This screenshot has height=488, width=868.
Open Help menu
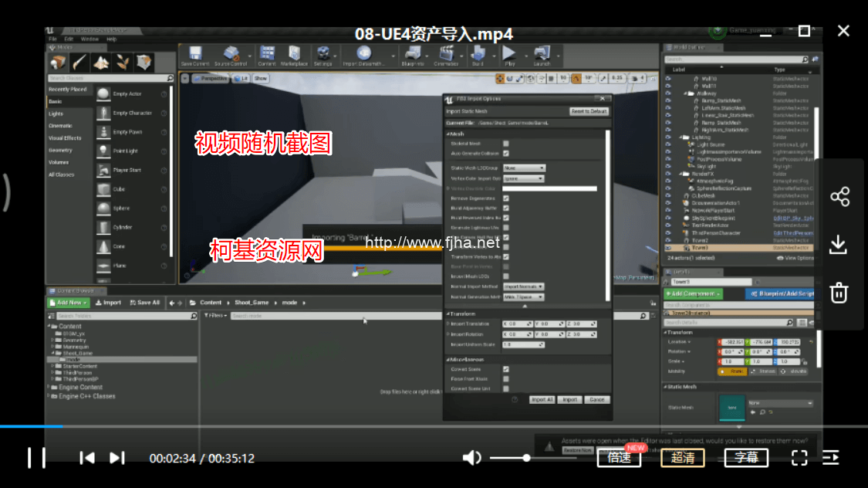pos(111,39)
